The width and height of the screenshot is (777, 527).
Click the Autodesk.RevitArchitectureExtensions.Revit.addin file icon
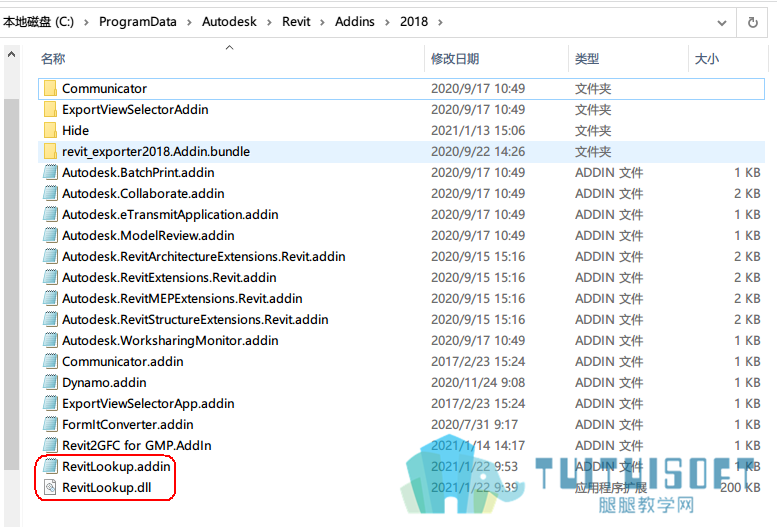coord(50,256)
